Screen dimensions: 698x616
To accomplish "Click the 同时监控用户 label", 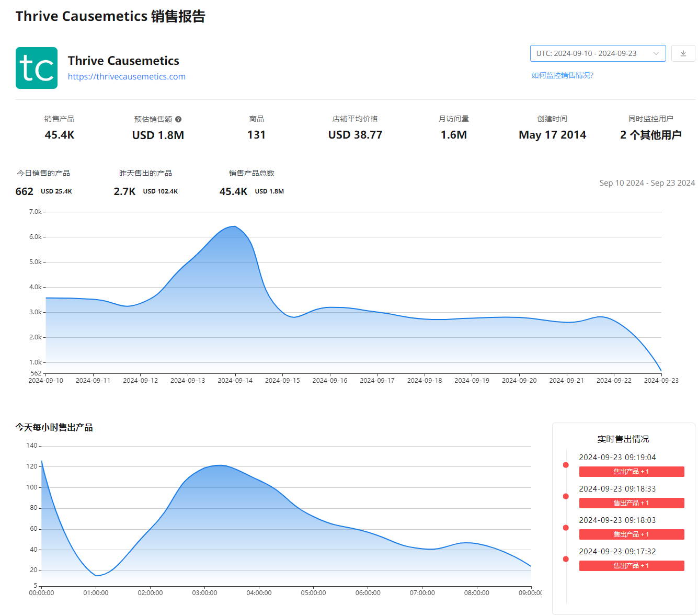I will coord(650,119).
